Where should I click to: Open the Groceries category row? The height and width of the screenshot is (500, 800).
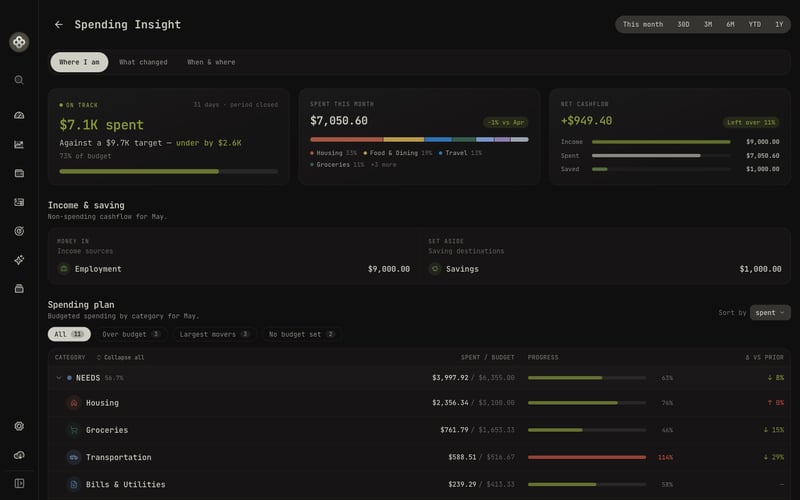[x=419, y=430]
